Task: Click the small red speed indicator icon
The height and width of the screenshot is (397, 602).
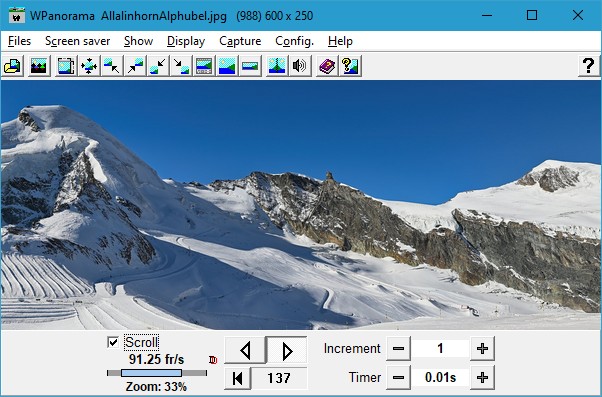Action: point(213,360)
